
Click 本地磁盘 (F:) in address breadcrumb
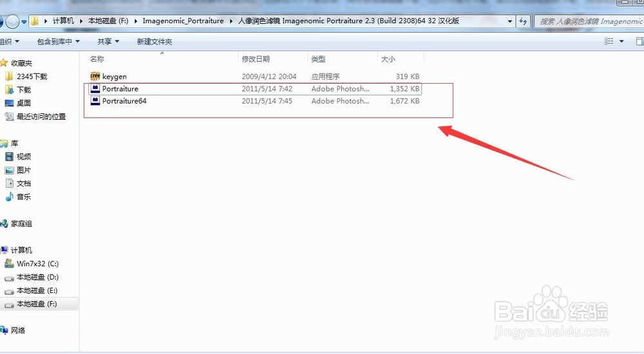coord(108,21)
